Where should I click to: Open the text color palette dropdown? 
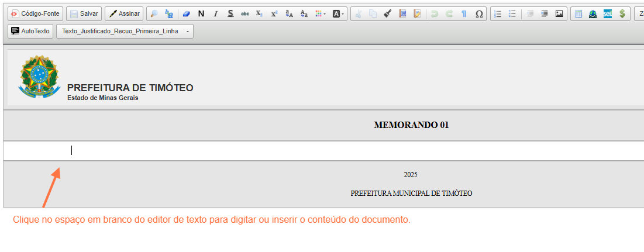pos(321,13)
